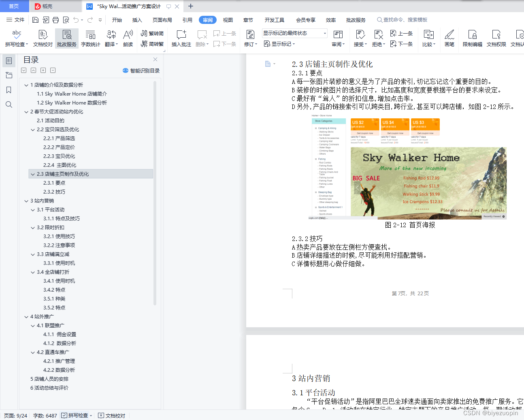Open the 会员专享 tab
The image size is (524, 420).
click(306, 20)
